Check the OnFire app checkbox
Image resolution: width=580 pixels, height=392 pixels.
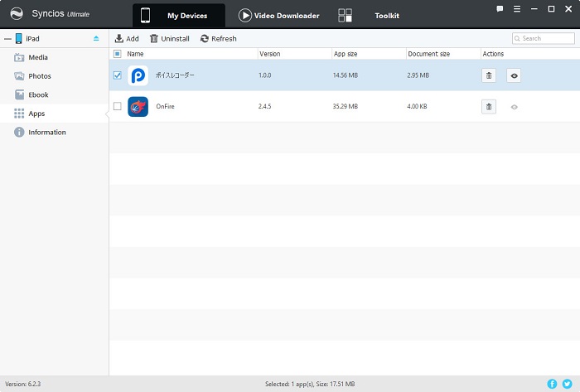117,107
